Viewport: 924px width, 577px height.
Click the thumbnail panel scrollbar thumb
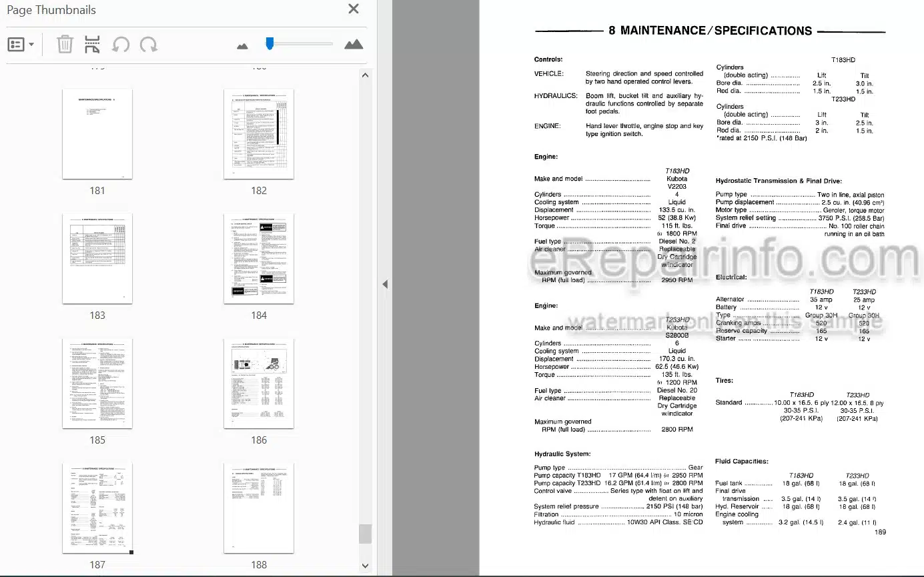pyautogui.click(x=365, y=535)
